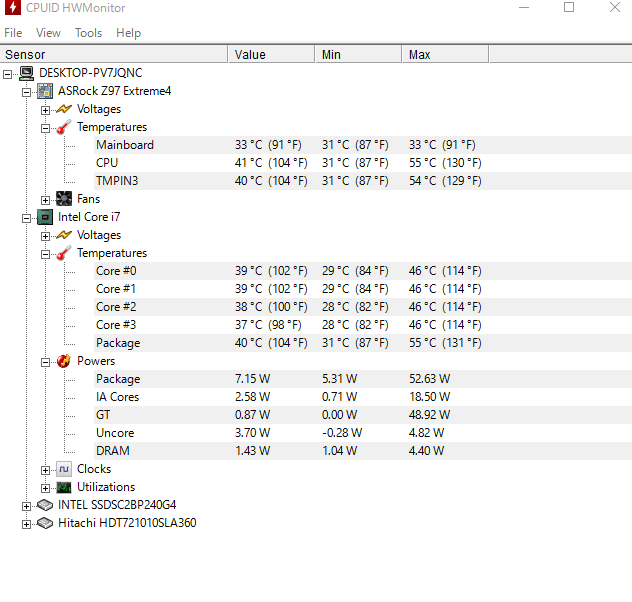Expand the Hitachi HDT721010SLA360 node
This screenshot has width=632, height=602.
tap(26, 524)
